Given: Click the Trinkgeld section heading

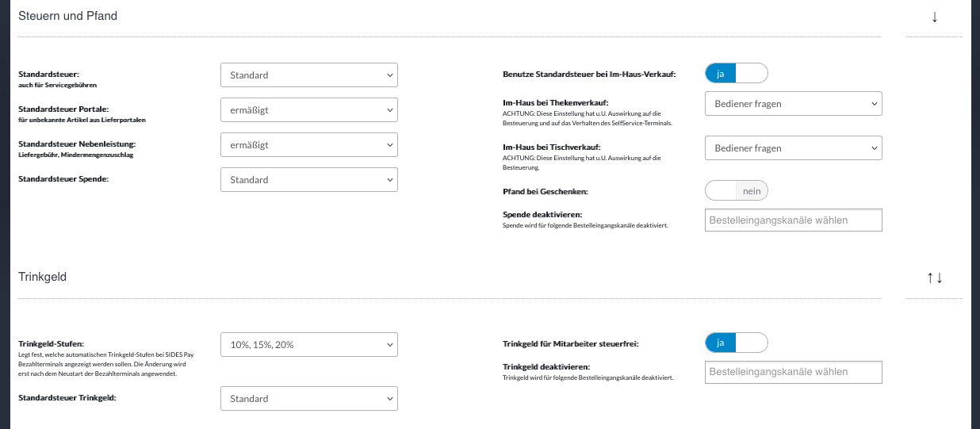Looking at the screenshot, I should tap(43, 278).
